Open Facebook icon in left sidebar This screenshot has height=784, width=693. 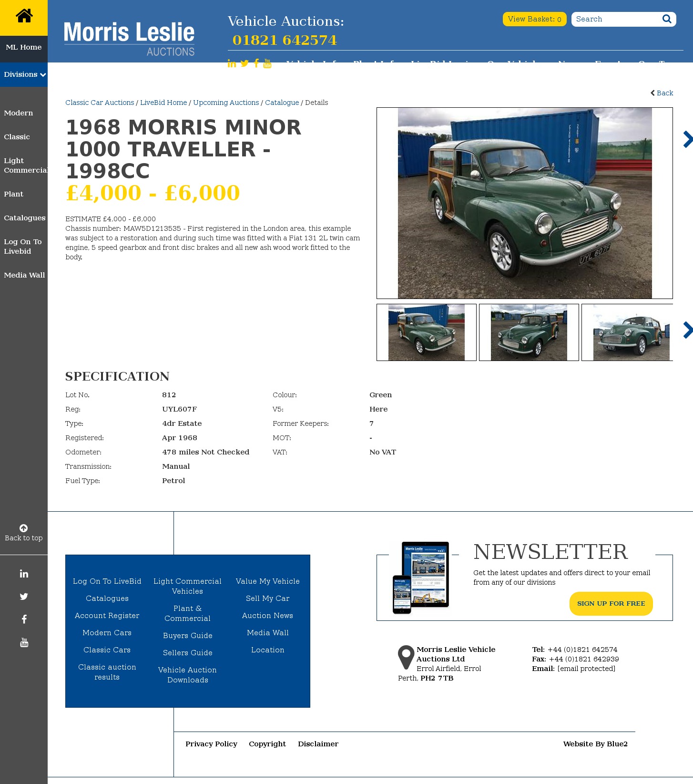coord(24,619)
